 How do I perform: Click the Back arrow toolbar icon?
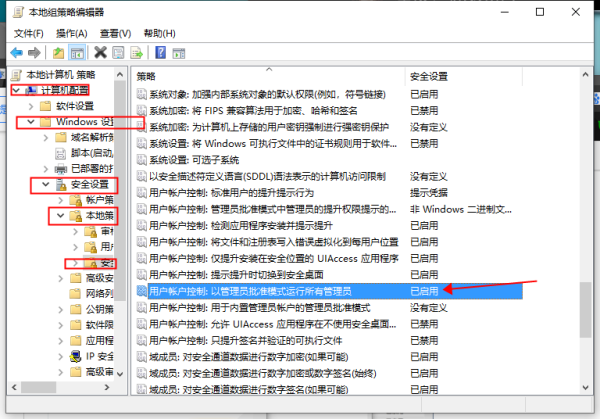16,52
